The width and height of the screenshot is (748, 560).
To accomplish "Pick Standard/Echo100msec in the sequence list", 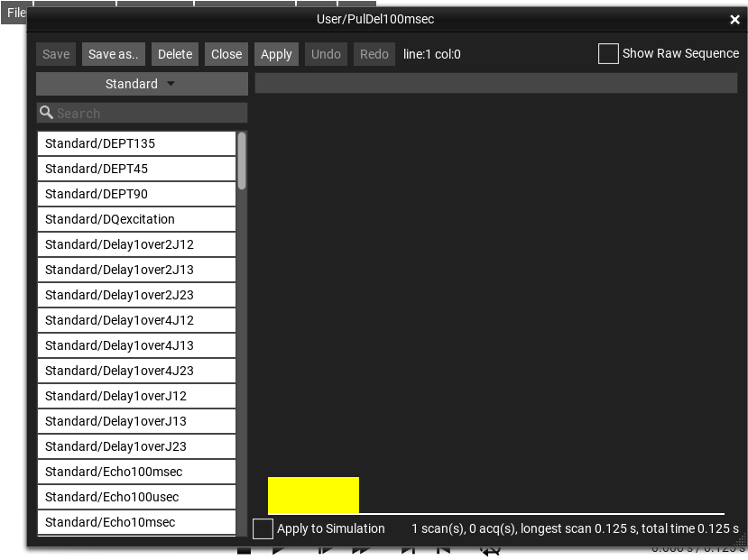I will click(x=136, y=472).
